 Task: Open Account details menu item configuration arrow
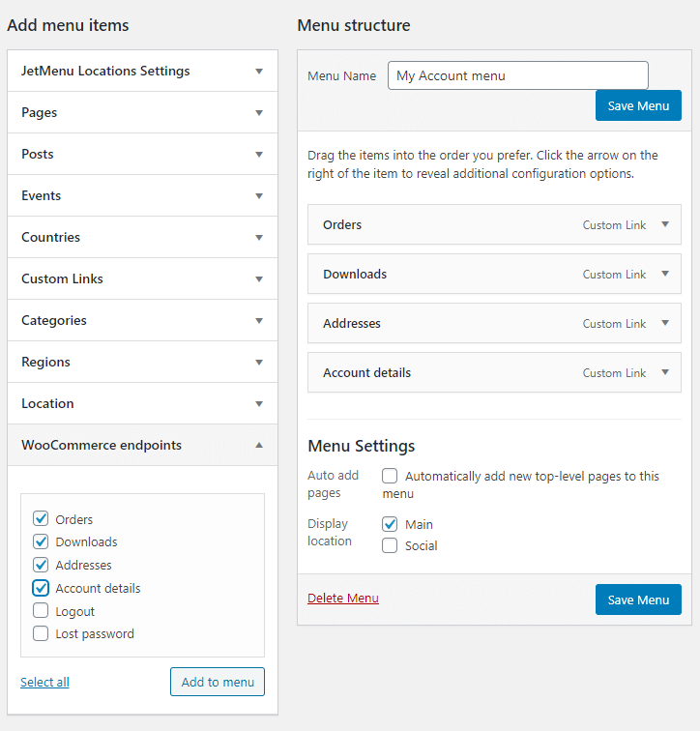pyautogui.click(x=665, y=372)
